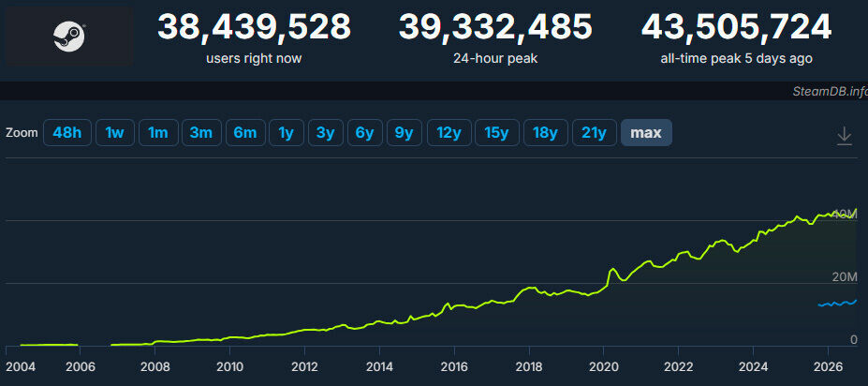Click the 2008 x-axis label
Image resolution: width=868 pixels, height=386 pixels.
point(155,366)
